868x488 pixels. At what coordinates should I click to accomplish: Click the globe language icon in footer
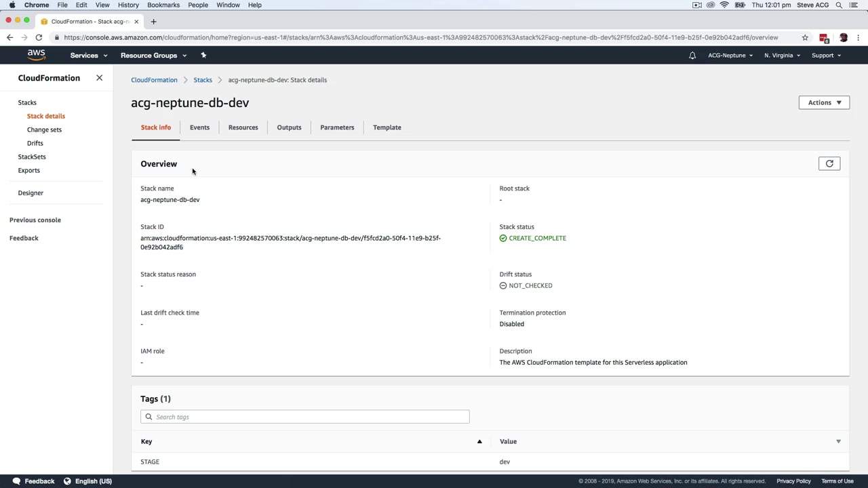tap(67, 481)
